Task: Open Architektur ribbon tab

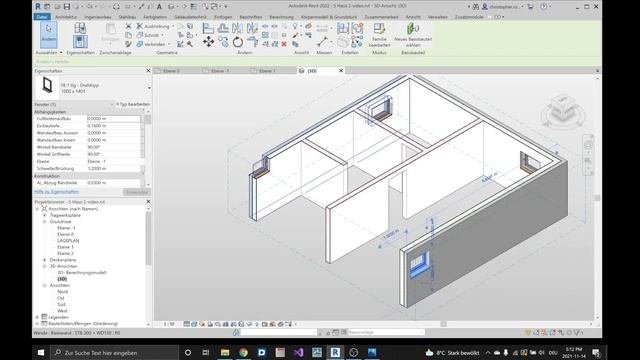Action: (x=66, y=17)
